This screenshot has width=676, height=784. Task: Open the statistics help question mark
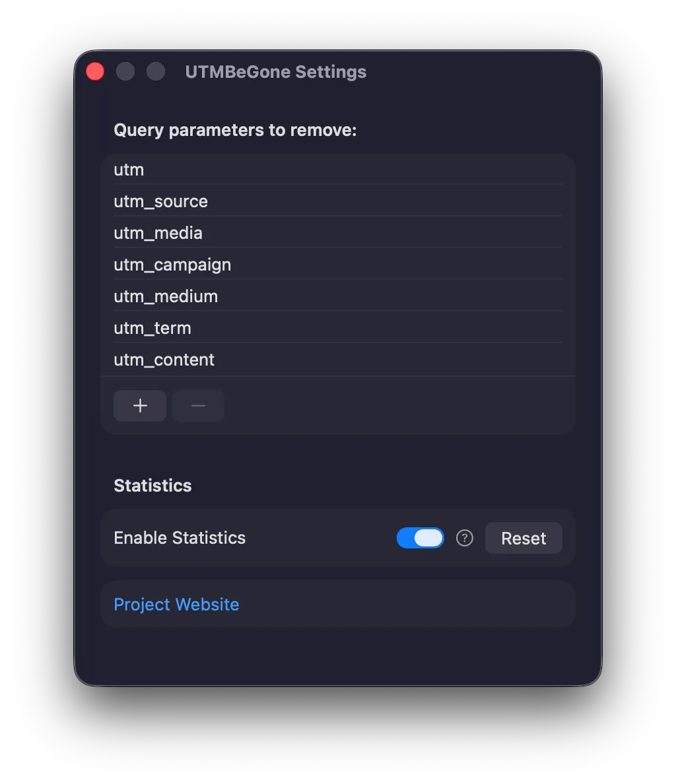click(x=464, y=538)
